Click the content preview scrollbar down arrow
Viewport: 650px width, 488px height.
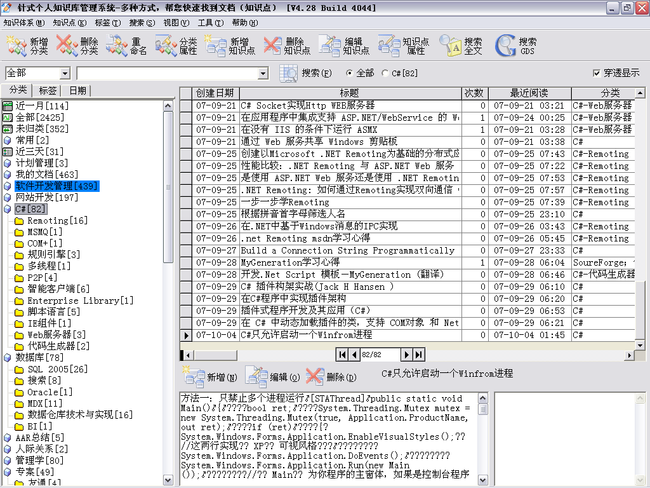tap(483, 480)
